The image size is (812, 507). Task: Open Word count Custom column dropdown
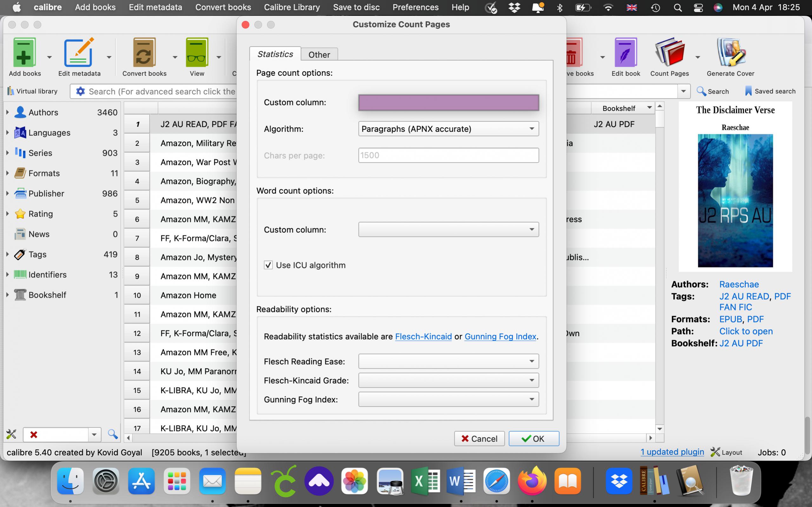click(448, 229)
